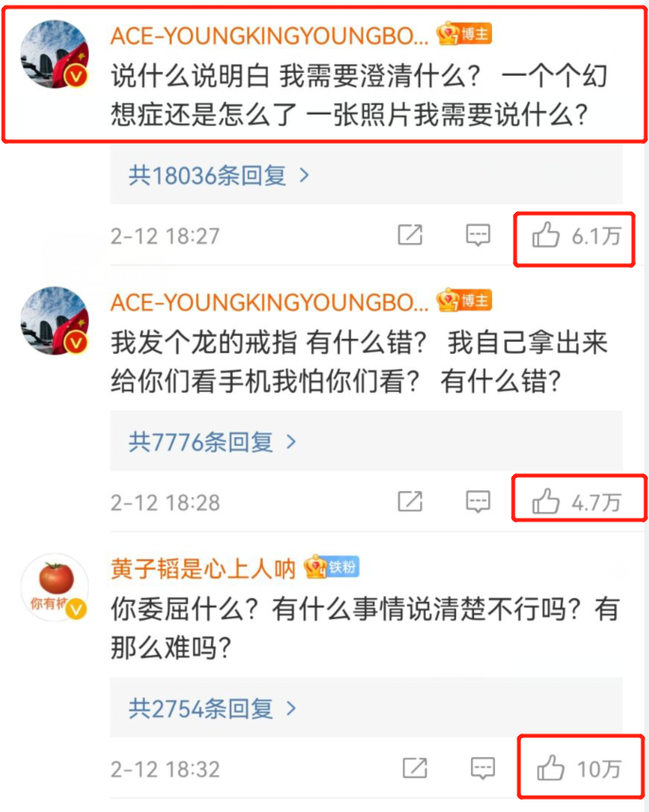Expand the 共7776条回复 replies
Image resolution: width=649 pixels, height=812 pixels.
[x=212, y=442]
